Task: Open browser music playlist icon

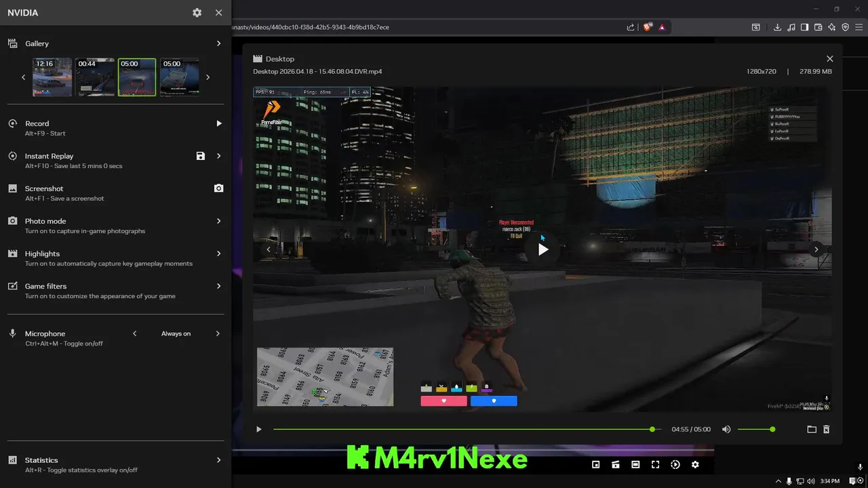Action: pos(791,27)
